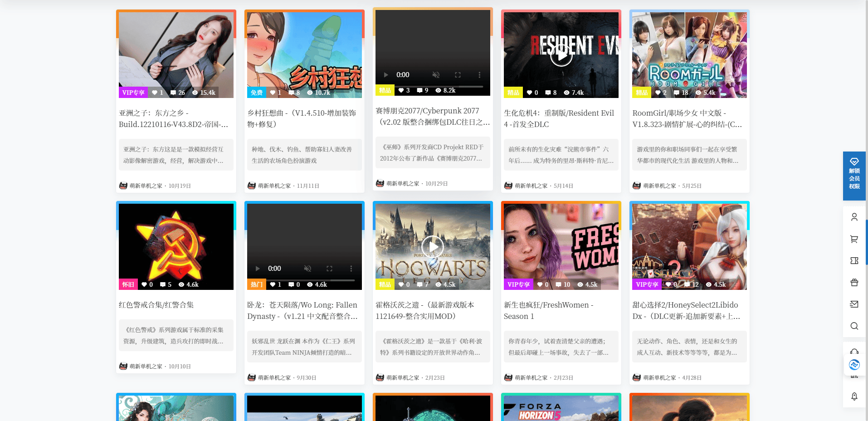Viewport: 868px width, 421px height.
Task: Open three-dot menu on Wo Long video
Action: tap(351, 269)
